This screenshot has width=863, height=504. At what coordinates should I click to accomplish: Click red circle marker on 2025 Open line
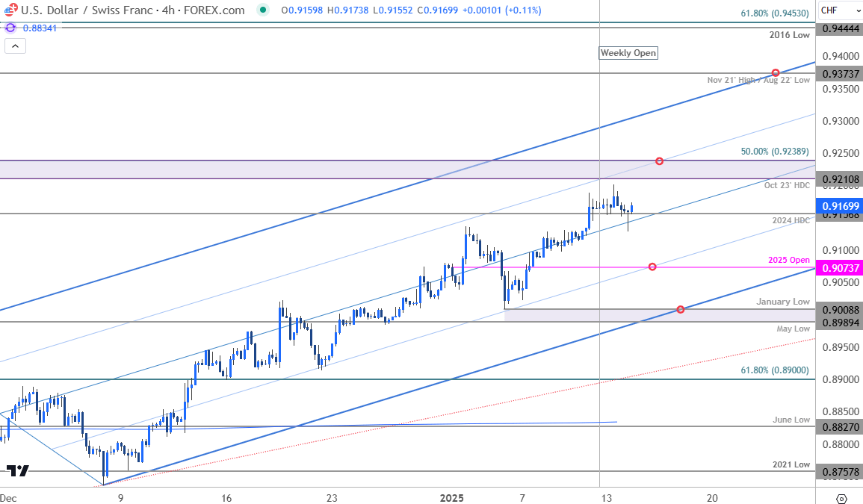coord(652,267)
